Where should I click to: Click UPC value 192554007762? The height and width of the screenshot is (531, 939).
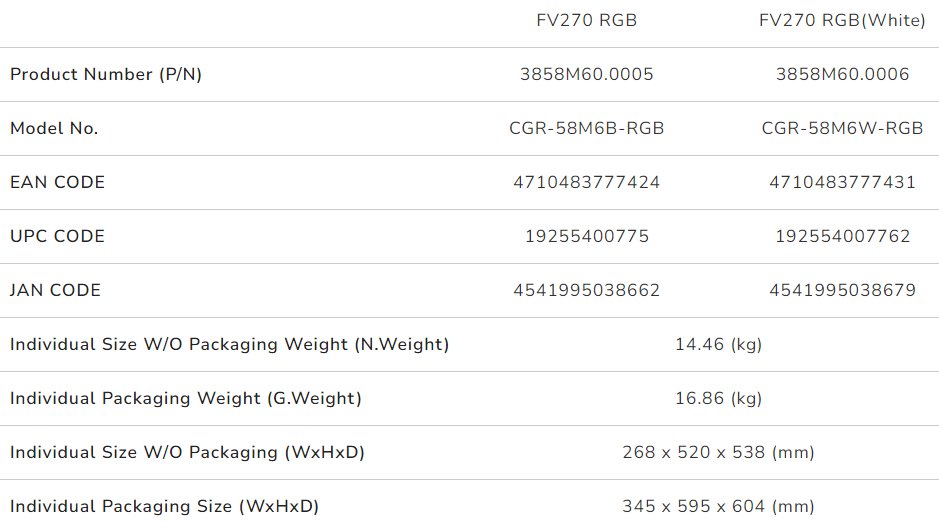(842, 237)
